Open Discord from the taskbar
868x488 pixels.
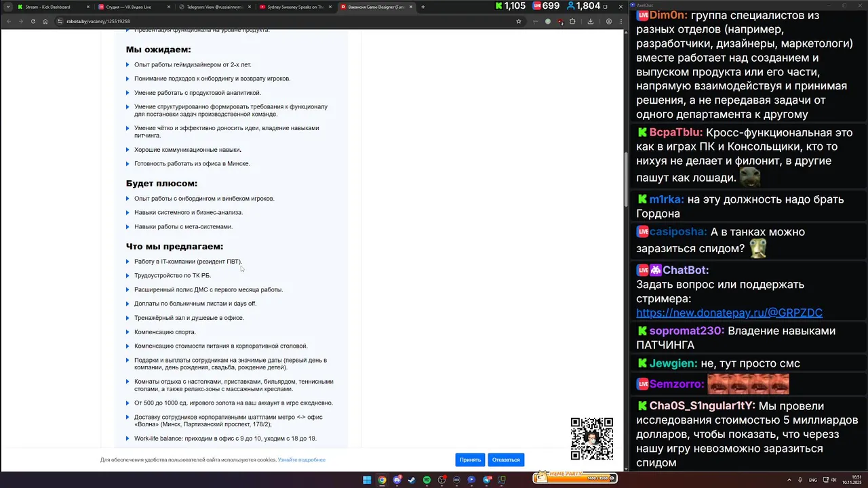[397, 480]
